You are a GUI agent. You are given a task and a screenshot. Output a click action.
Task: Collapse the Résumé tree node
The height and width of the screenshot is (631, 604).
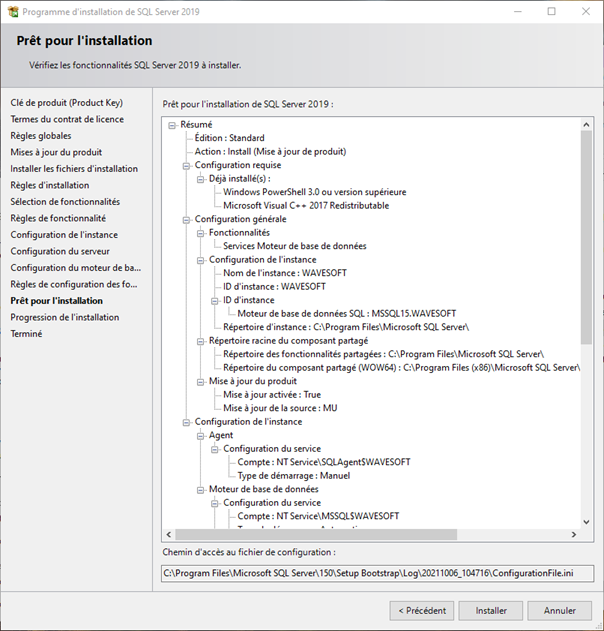pyautogui.click(x=172, y=126)
